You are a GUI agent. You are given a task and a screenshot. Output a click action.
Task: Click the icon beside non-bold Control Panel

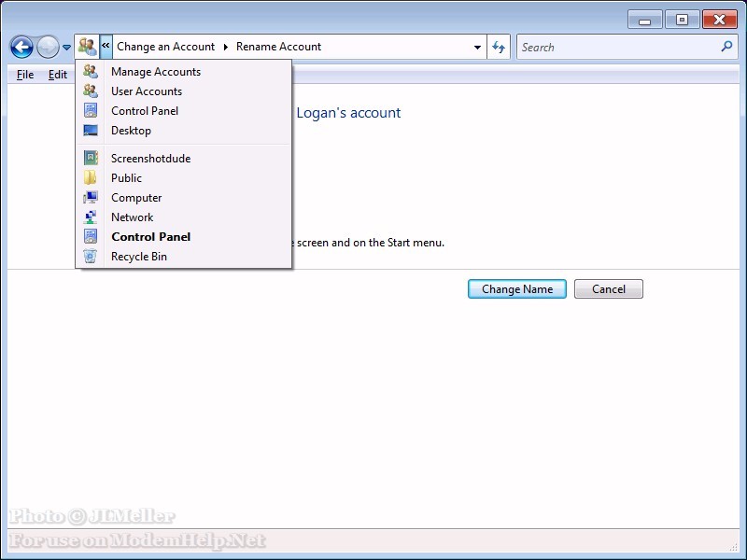(90, 110)
